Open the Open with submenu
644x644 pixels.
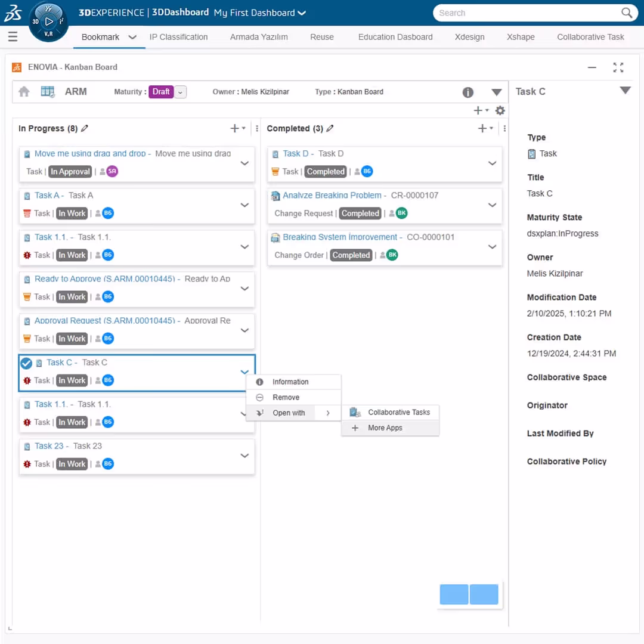pyautogui.click(x=293, y=413)
